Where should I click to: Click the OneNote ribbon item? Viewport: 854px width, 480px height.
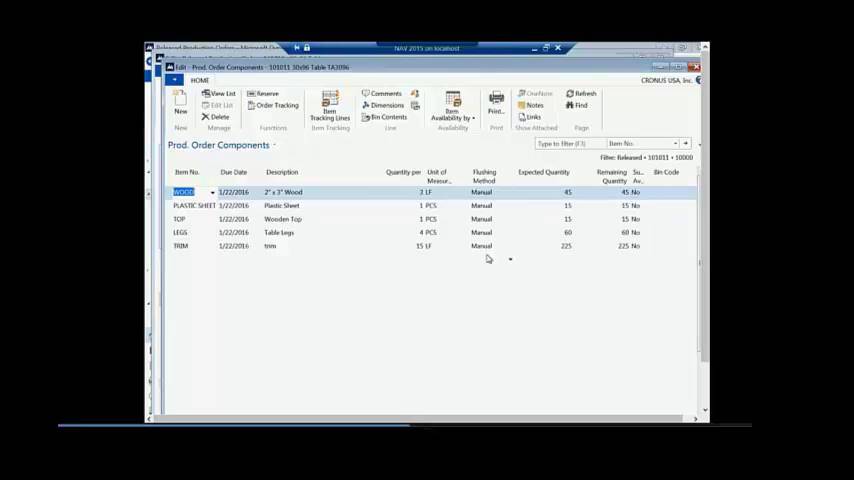pyautogui.click(x=535, y=94)
